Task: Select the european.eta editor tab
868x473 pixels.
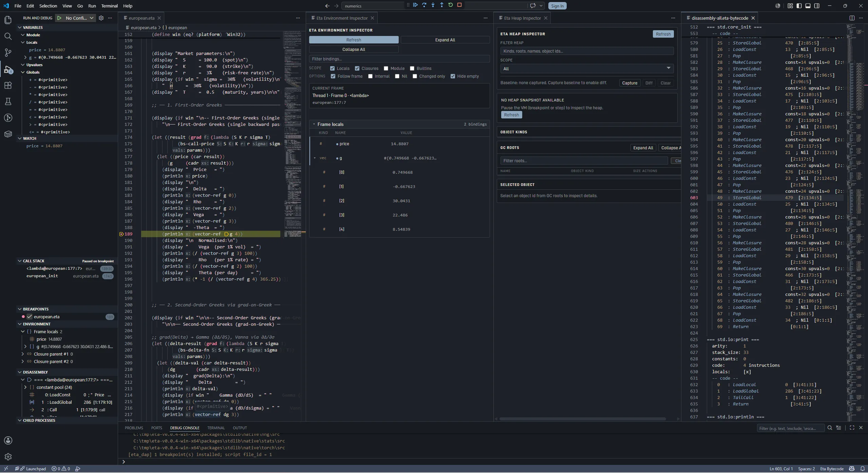Action: click(141, 18)
